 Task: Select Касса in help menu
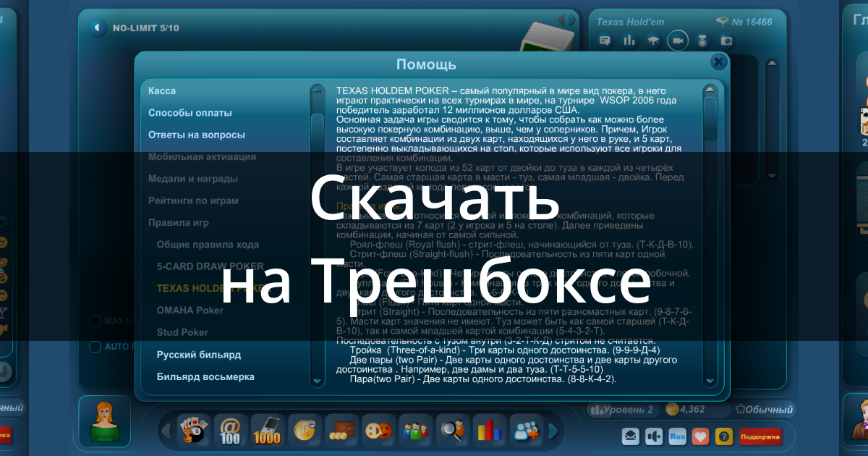pyautogui.click(x=162, y=90)
